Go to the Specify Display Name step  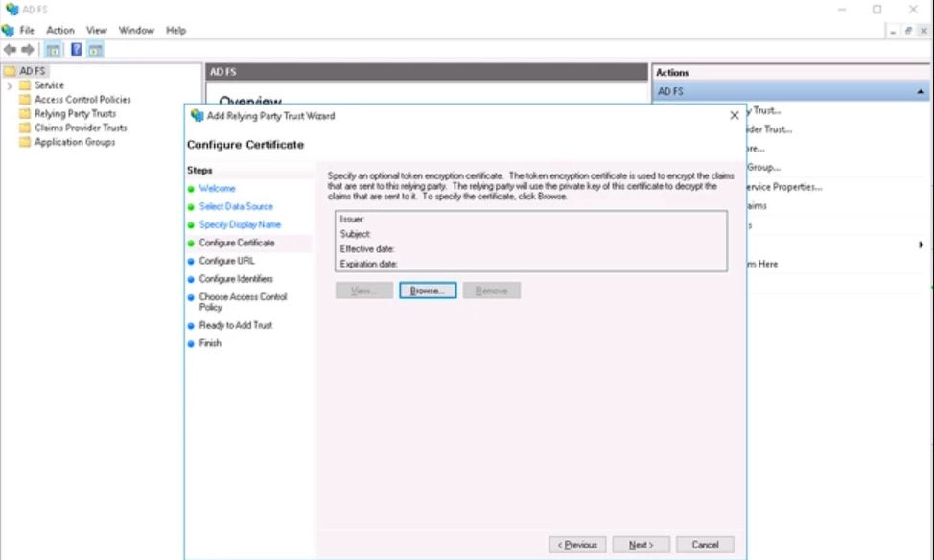pyautogui.click(x=240, y=224)
